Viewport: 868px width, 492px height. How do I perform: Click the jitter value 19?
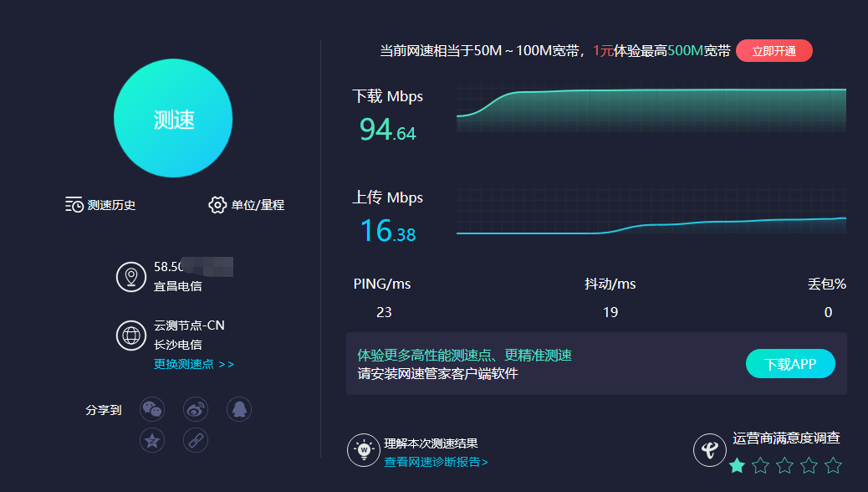point(610,312)
